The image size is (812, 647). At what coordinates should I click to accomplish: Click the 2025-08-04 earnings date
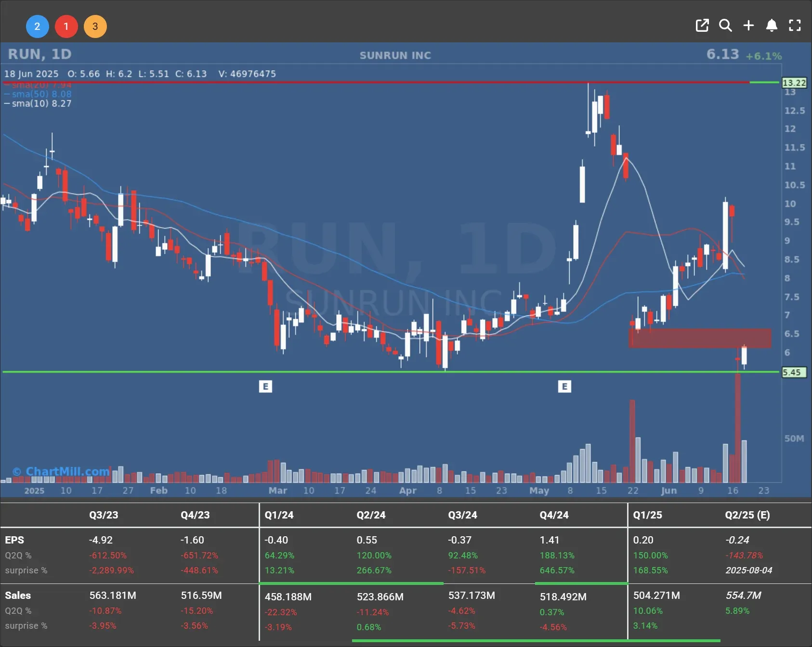749,570
